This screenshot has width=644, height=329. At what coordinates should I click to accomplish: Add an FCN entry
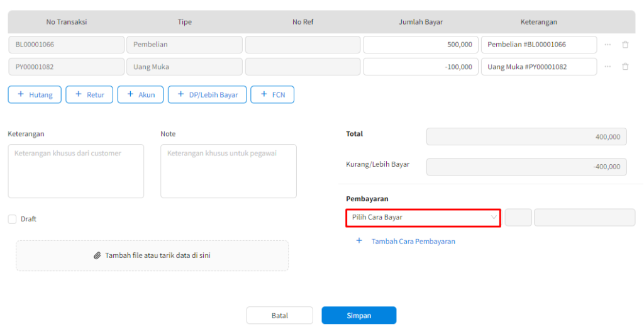click(272, 94)
